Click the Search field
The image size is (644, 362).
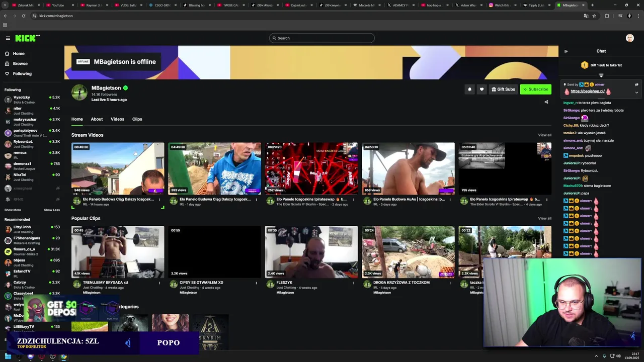pyautogui.click(x=322, y=38)
